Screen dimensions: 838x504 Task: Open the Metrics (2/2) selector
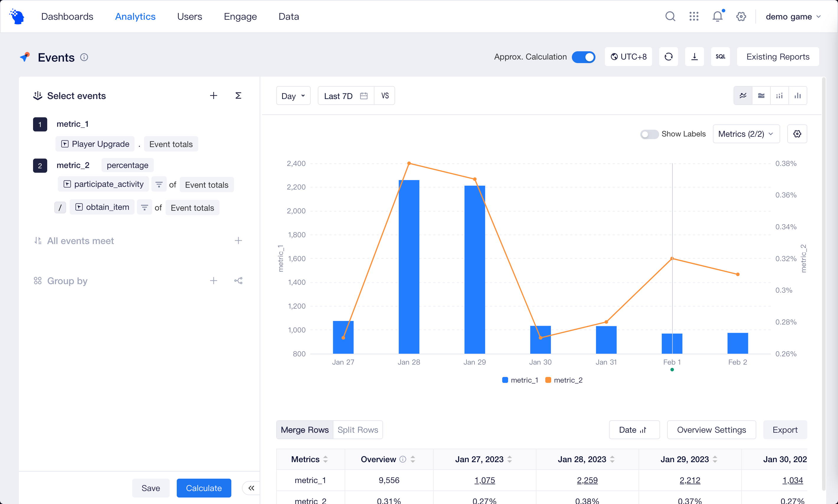click(746, 134)
